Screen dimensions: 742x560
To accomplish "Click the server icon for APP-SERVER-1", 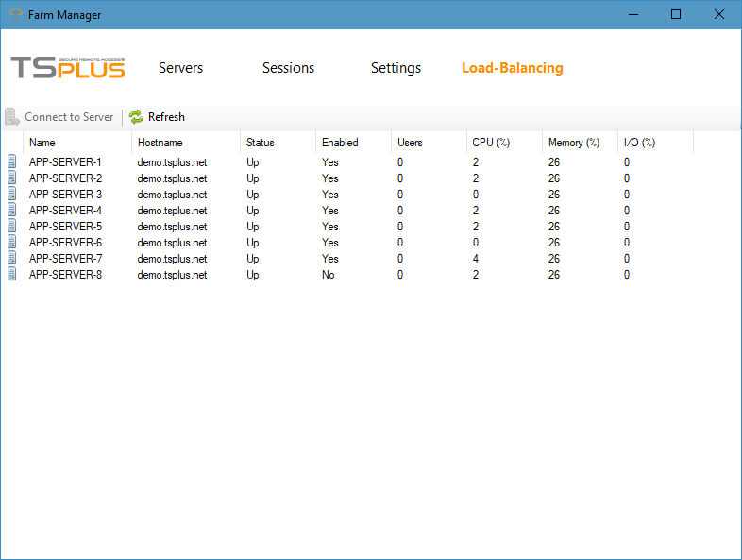I will click(x=12, y=162).
